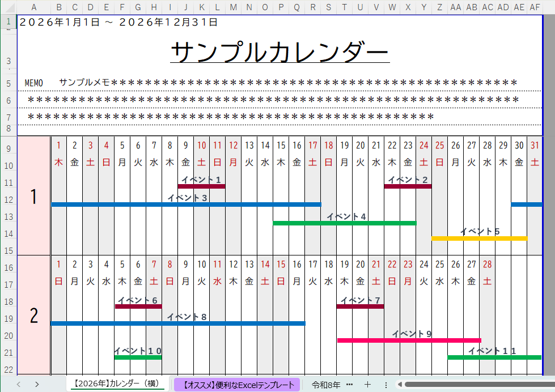Click the vertical dots icon beside the sheet tabs
The height and width of the screenshot is (392, 555).
click(386, 384)
